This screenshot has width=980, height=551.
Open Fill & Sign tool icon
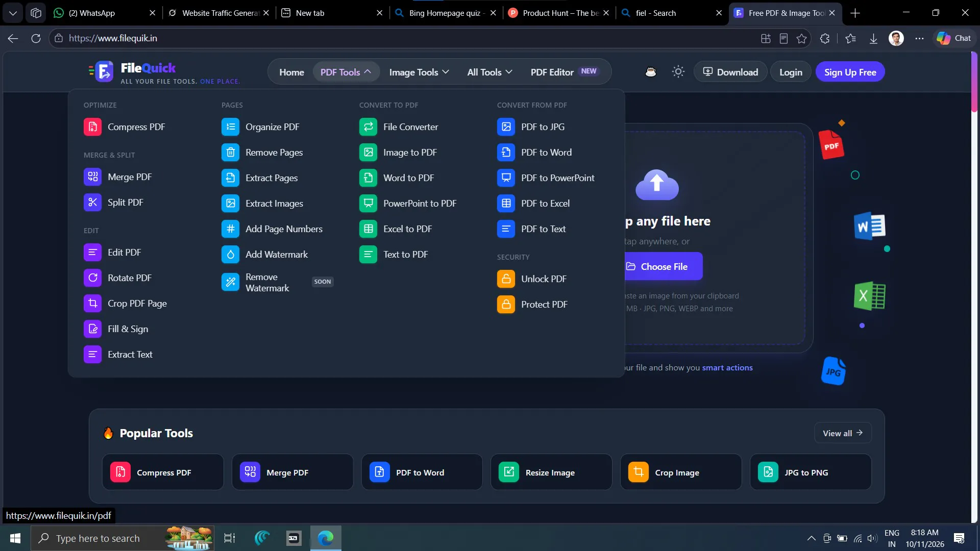pos(92,329)
